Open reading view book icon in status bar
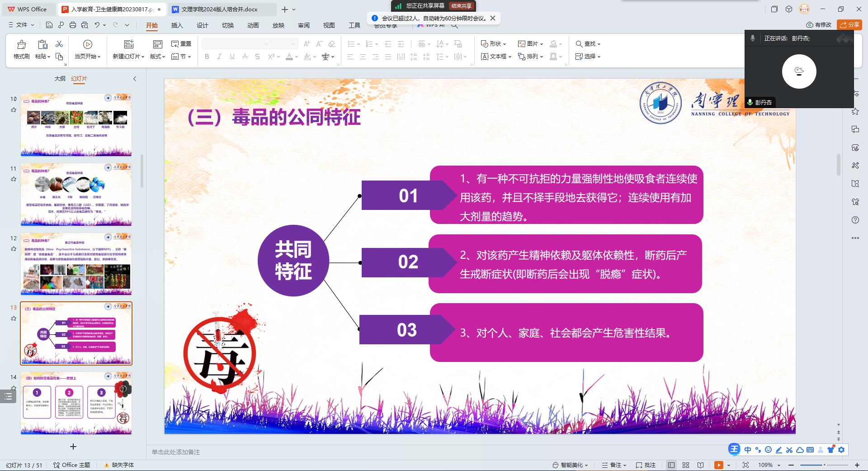Viewport: 868px width, 471px height. click(700, 465)
